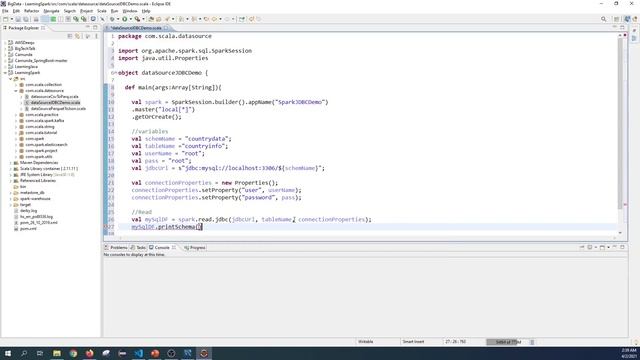Click the Search magnifier icon in toolbar

604,19
